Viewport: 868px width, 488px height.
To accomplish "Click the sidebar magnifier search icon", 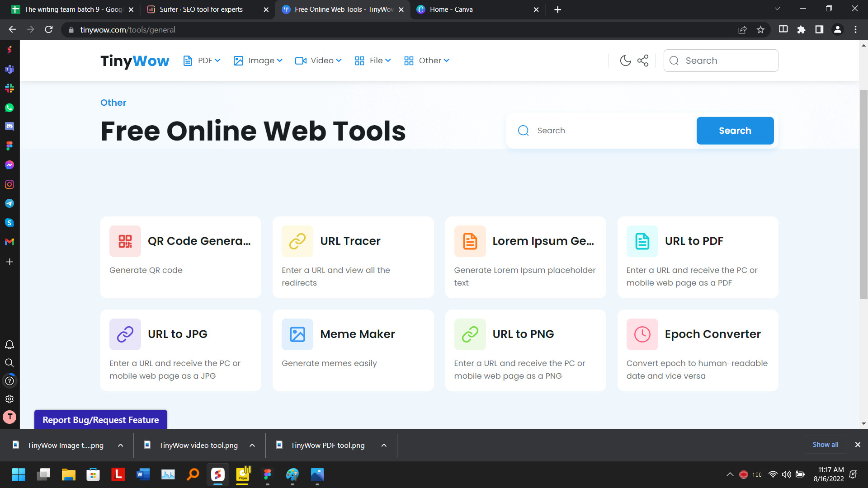I will pos(9,363).
